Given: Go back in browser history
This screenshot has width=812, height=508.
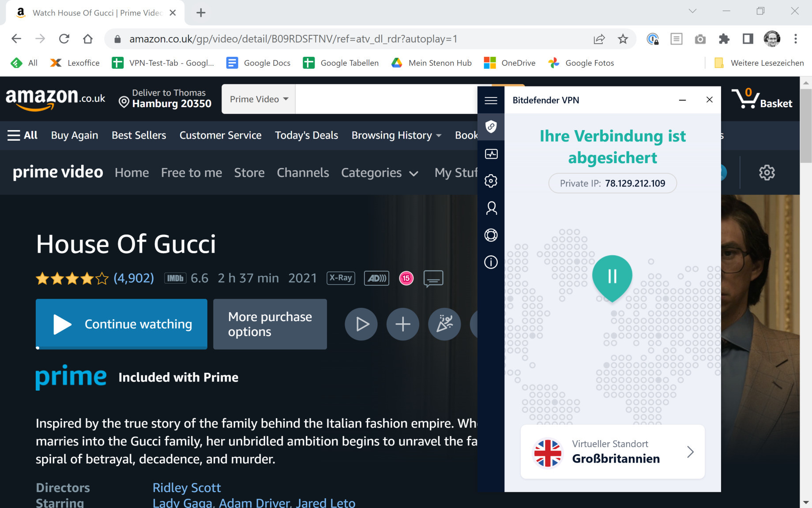Looking at the screenshot, I should pyautogui.click(x=16, y=39).
